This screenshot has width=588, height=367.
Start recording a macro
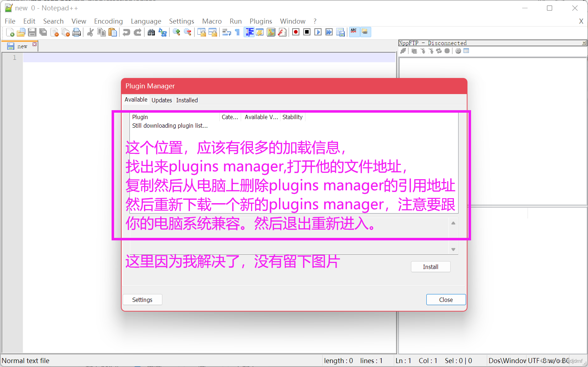coord(295,32)
